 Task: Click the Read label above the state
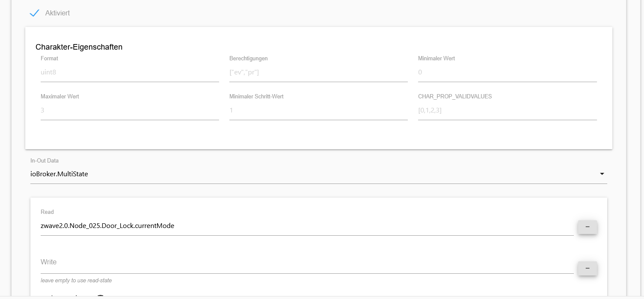click(x=47, y=212)
